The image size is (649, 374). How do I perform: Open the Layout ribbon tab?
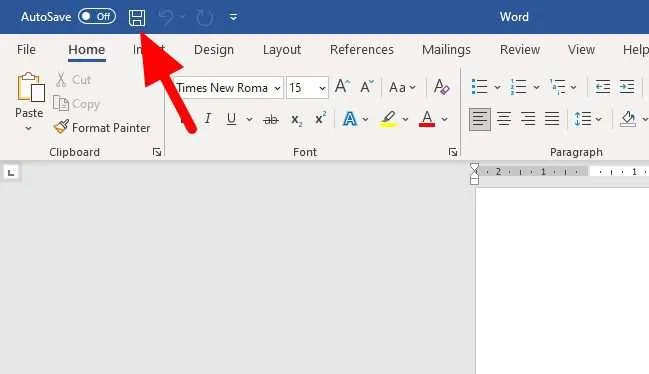[x=282, y=50]
